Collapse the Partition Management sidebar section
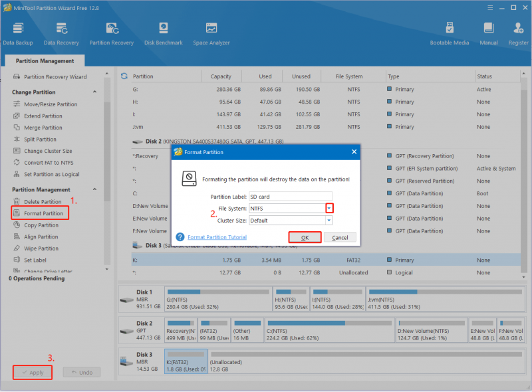 tap(94, 189)
